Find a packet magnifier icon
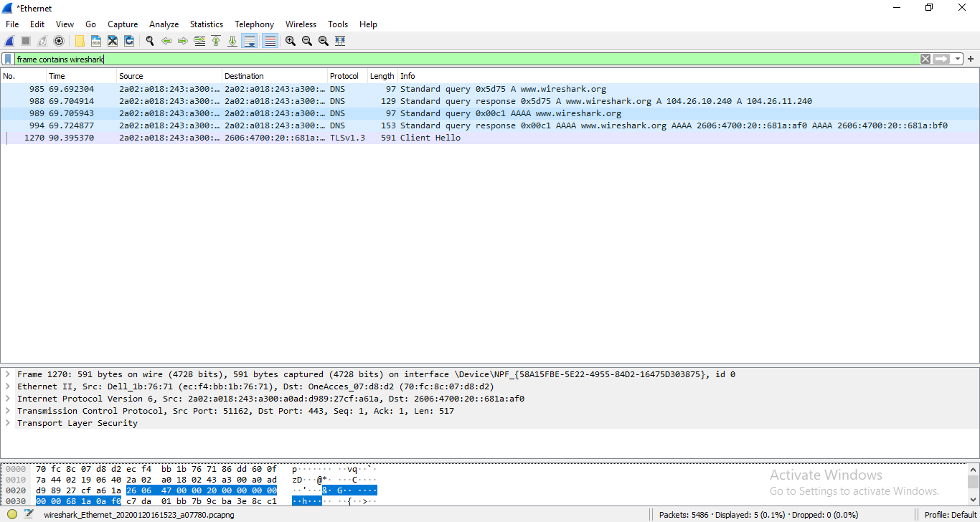980x522 pixels. [x=150, y=41]
